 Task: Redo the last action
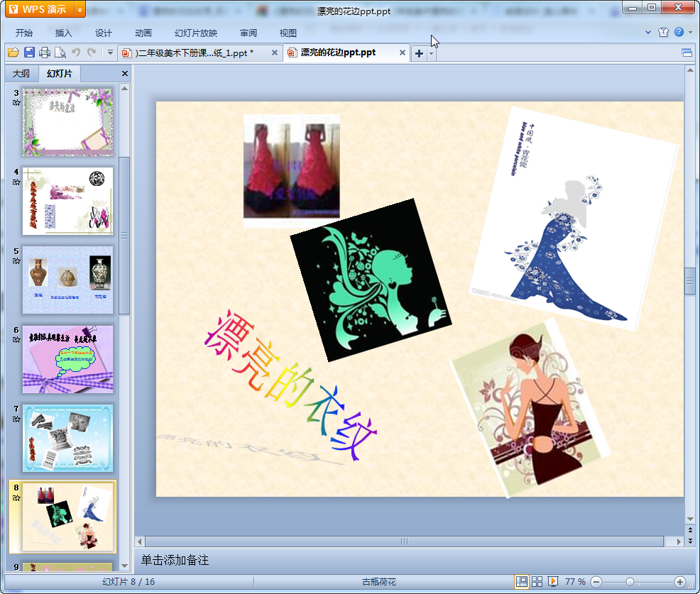[92, 53]
